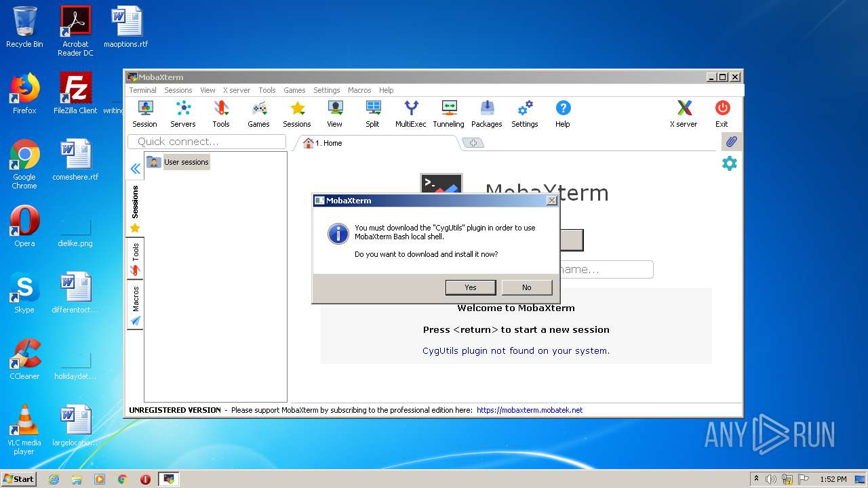Collapse sidebar with double chevron arrow

135,169
